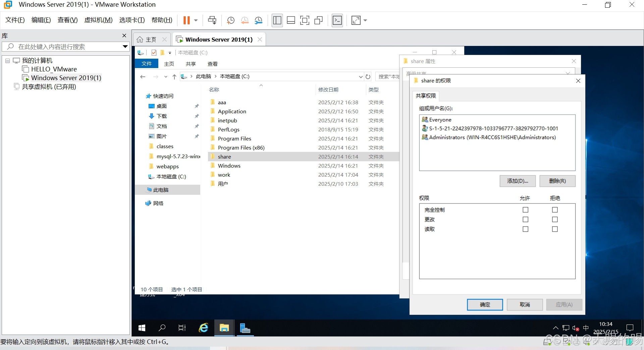Open the 帮助(H) menu
This screenshot has width=644, height=350.
162,20
